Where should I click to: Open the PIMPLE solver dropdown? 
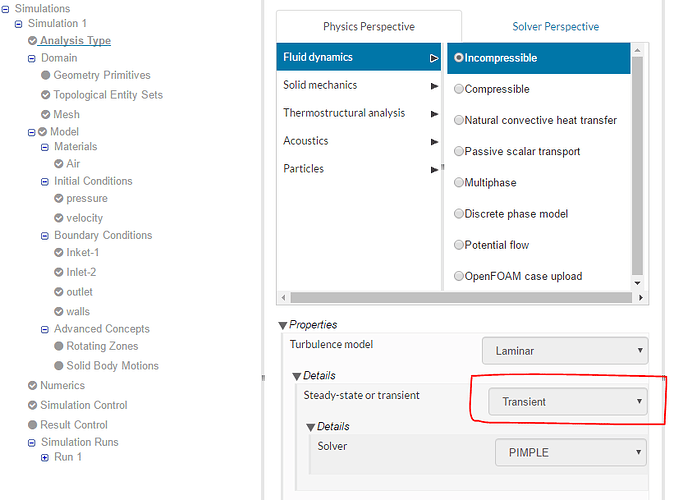point(570,452)
